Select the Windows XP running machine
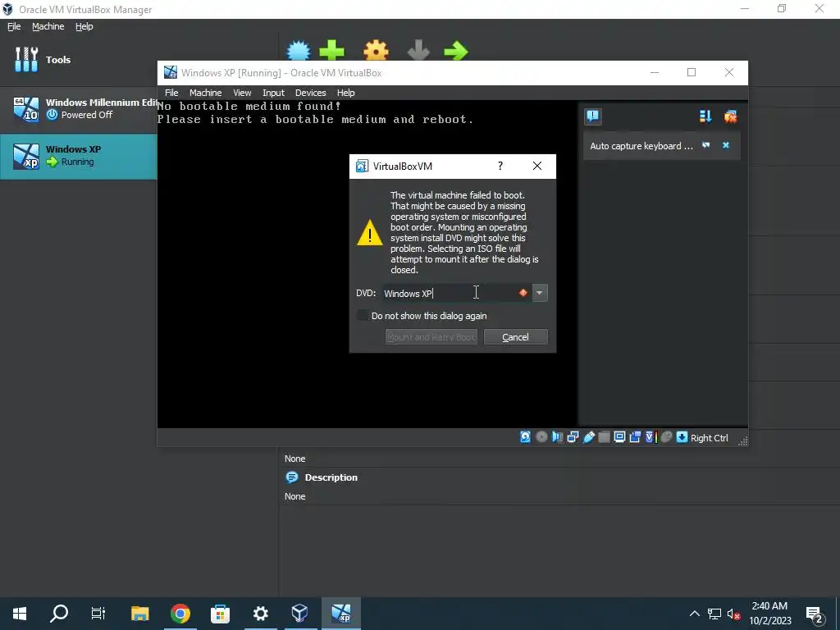This screenshot has width=840, height=630. [78, 156]
